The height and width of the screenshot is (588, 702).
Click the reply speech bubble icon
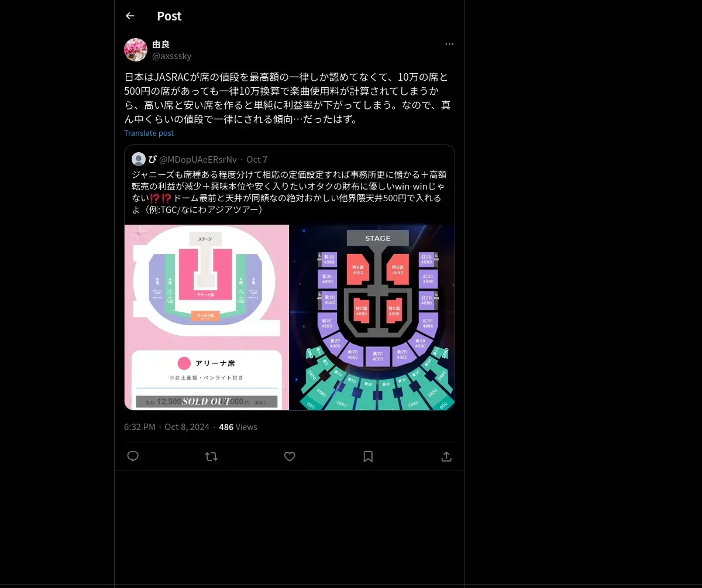pyautogui.click(x=133, y=456)
